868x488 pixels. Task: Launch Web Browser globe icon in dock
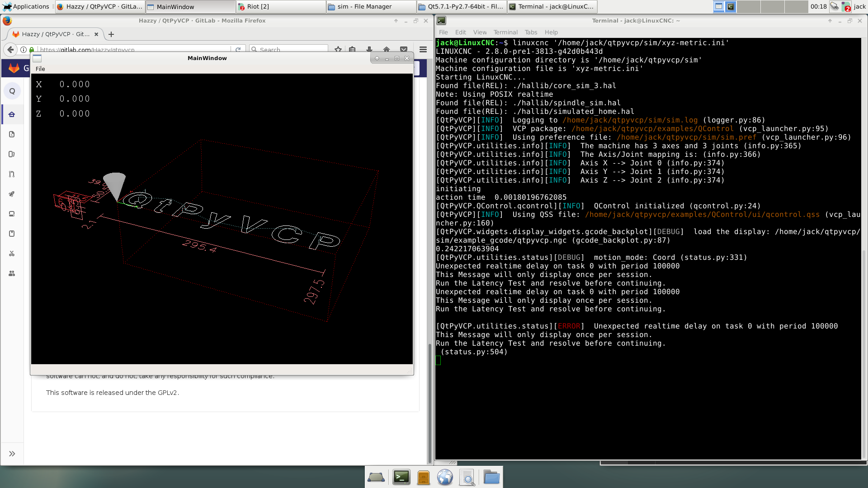(x=445, y=477)
